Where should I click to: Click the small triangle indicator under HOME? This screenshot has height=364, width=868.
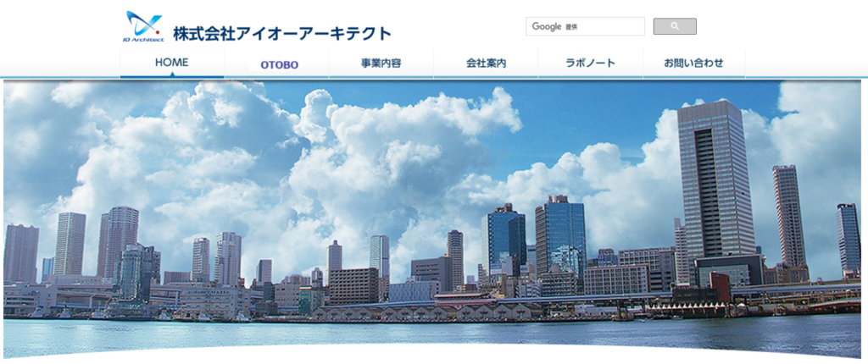(171, 74)
